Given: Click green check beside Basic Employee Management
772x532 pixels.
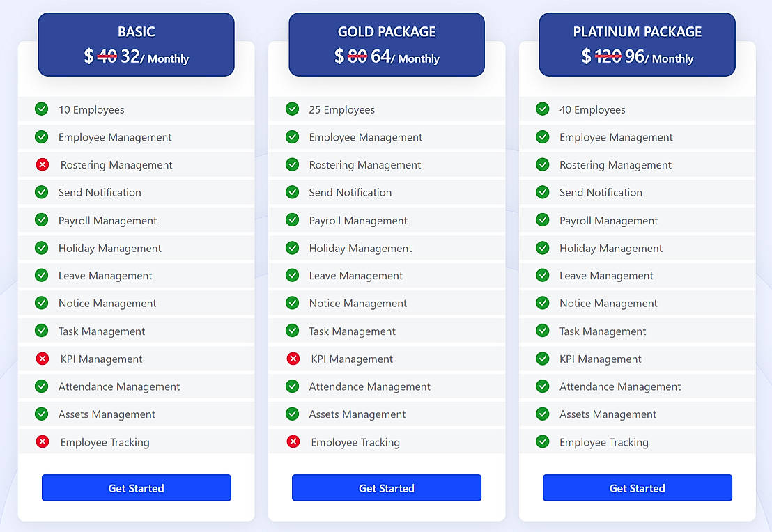Looking at the screenshot, I should point(42,136).
